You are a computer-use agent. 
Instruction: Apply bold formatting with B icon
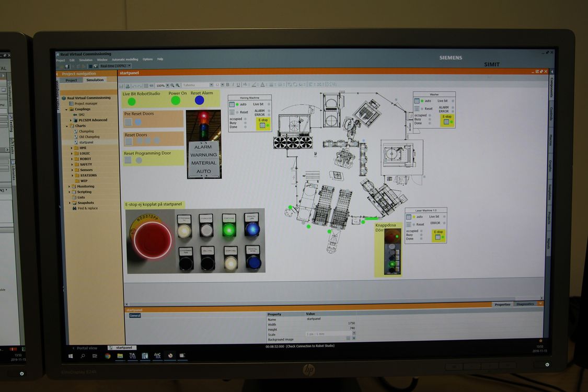tap(228, 85)
